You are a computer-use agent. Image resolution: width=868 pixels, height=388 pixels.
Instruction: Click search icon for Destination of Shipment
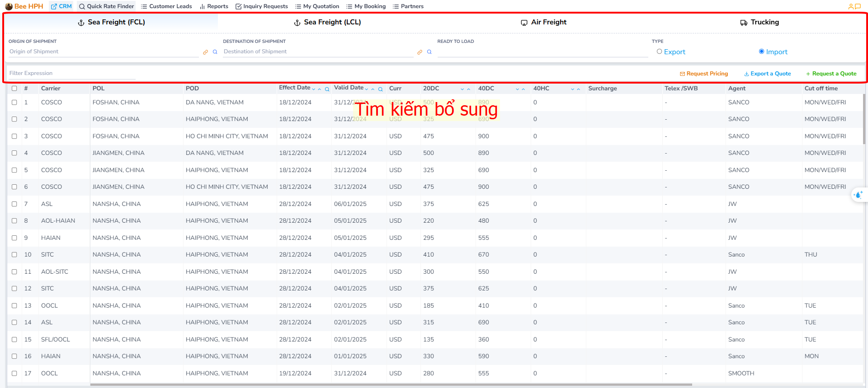(x=429, y=52)
